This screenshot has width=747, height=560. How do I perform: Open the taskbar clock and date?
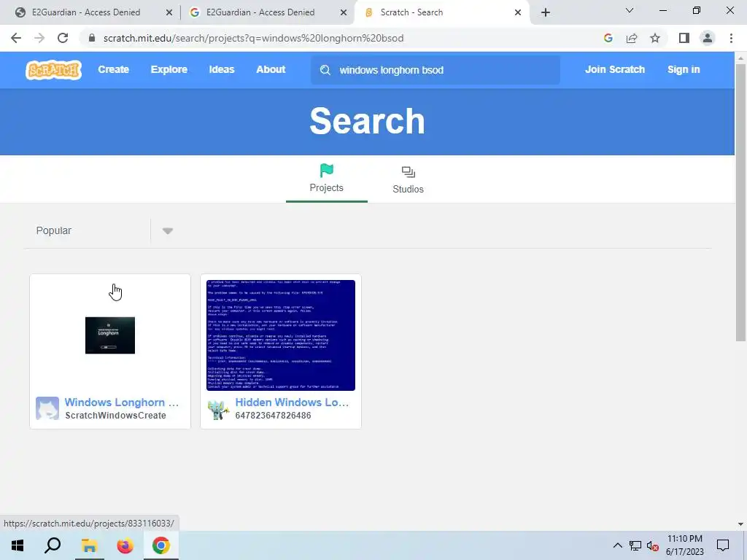pyautogui.click(x=684, y=545)
